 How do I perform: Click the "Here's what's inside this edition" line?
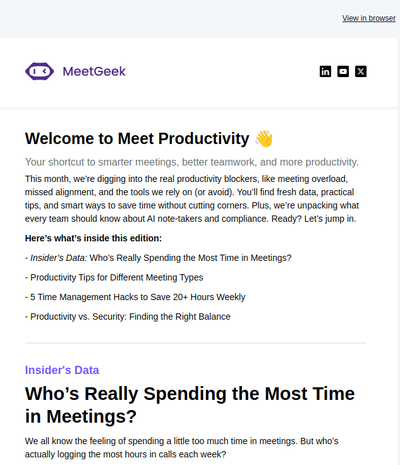(93, 238)
